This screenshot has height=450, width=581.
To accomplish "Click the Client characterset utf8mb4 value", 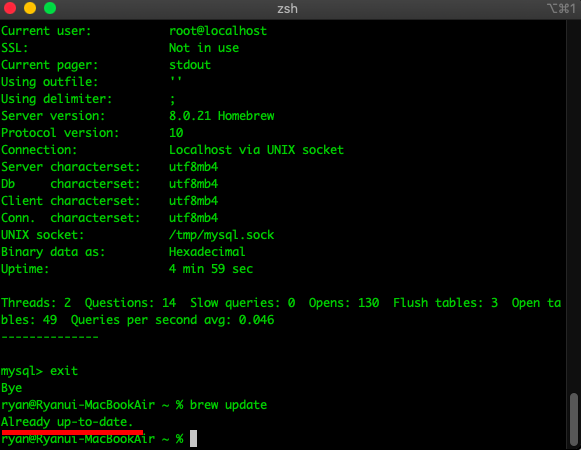I will pyautogui.click(x=193, y=201).
